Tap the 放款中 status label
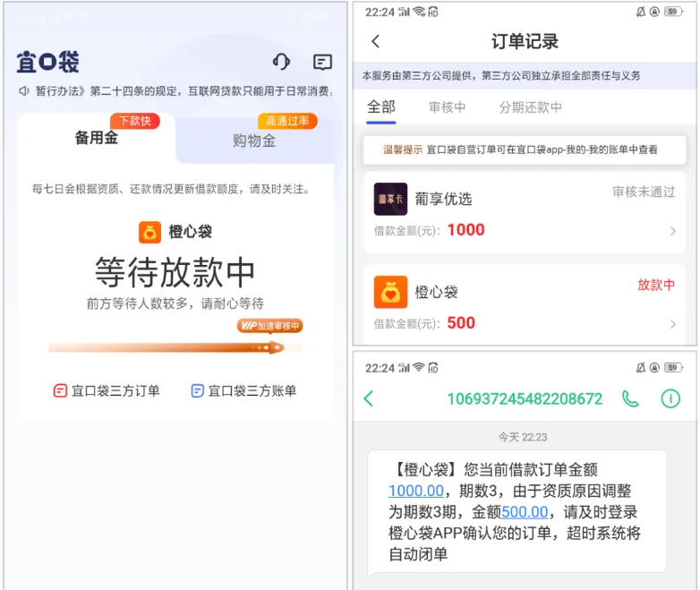Viewport: 700px width, 590px height. pyautogui.click(x=656, y=285)
